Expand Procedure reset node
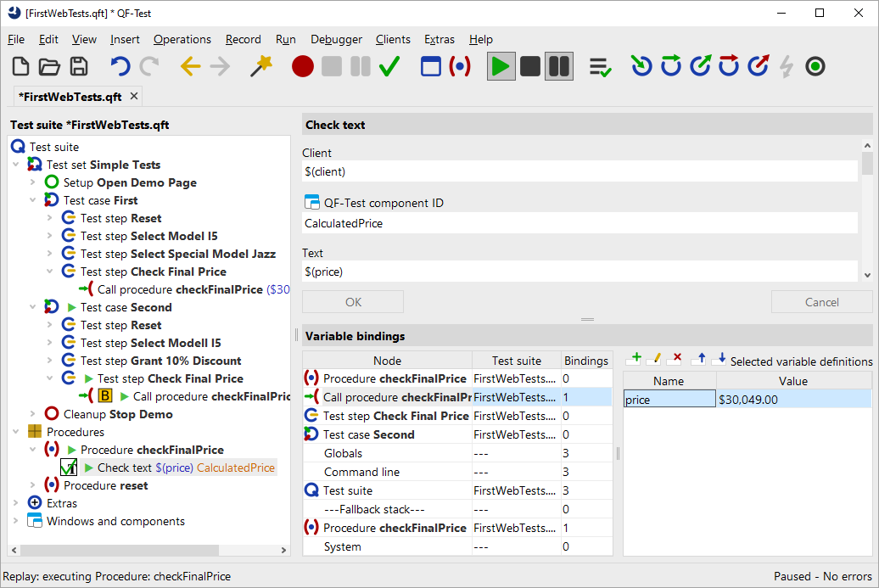 click(x=32, y=484)
